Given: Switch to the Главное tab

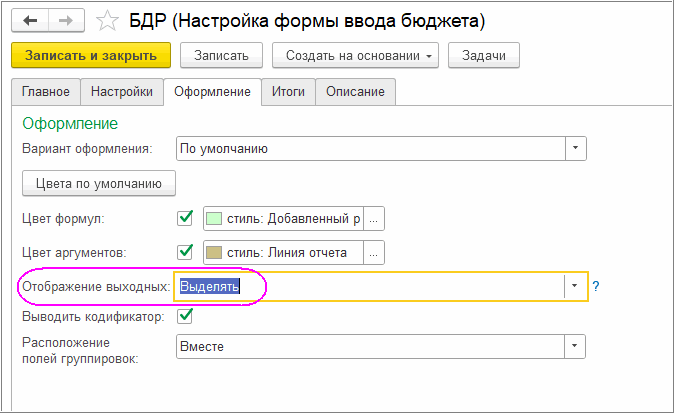Looking at the screenshot, I should [x=46, y=92].
